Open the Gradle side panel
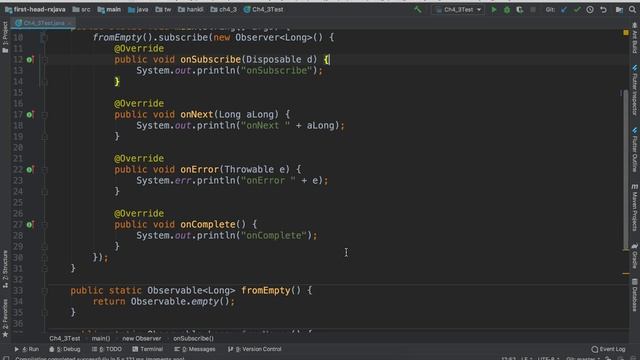The image size is (640, 360). click(x=635, y=256)
